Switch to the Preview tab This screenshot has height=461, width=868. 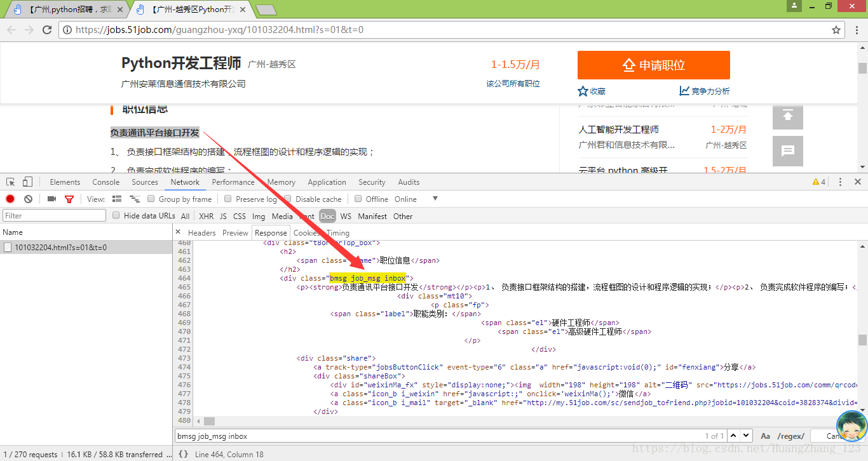tap(235, 233)
